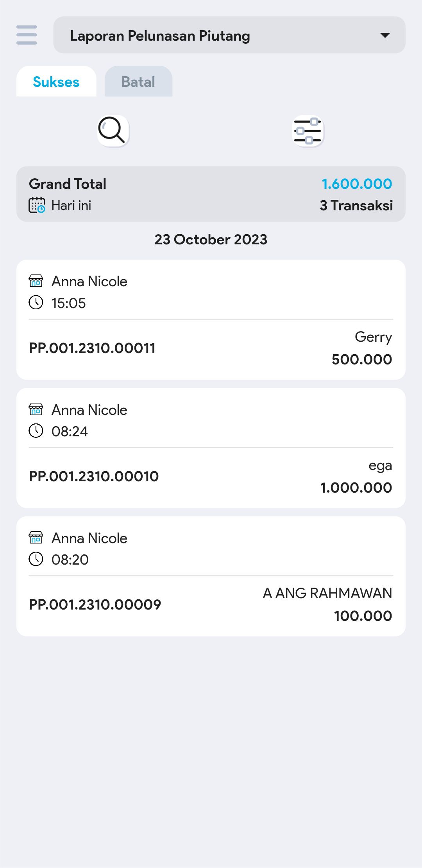Viewport: 422px width, 868px height.
Task: Open transaction PP.001.2310.00009
Action: (x=95, y=604)
